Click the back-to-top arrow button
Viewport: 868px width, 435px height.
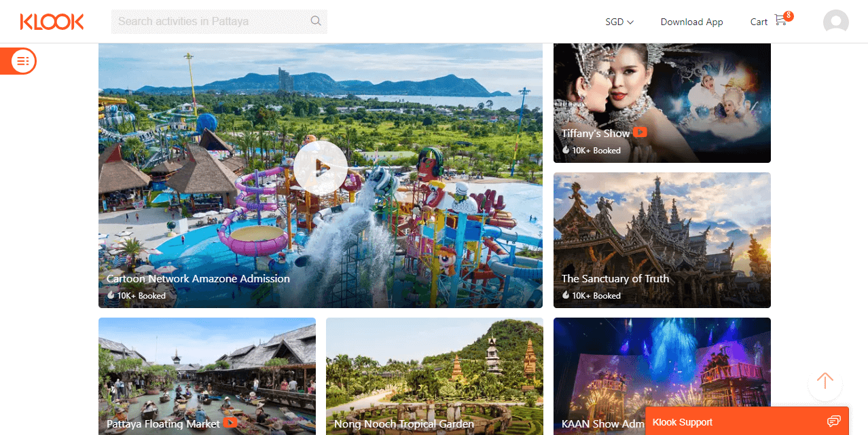tap(825, 383)
